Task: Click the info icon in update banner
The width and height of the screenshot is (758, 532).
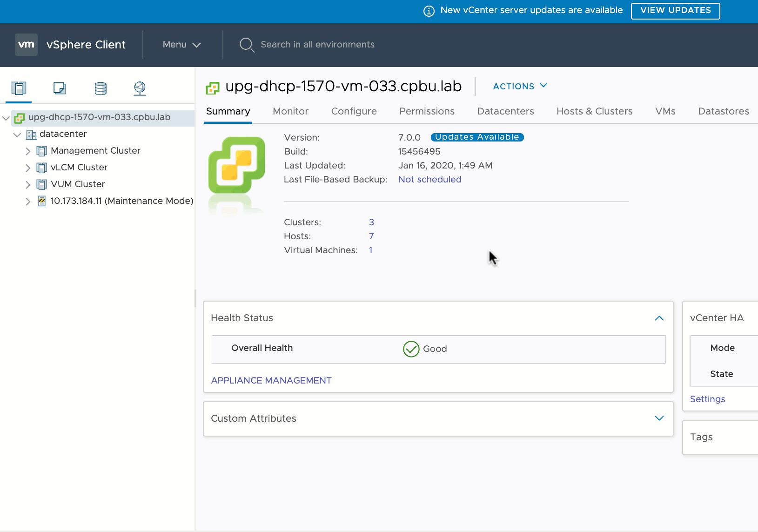Action: point(429,11)
